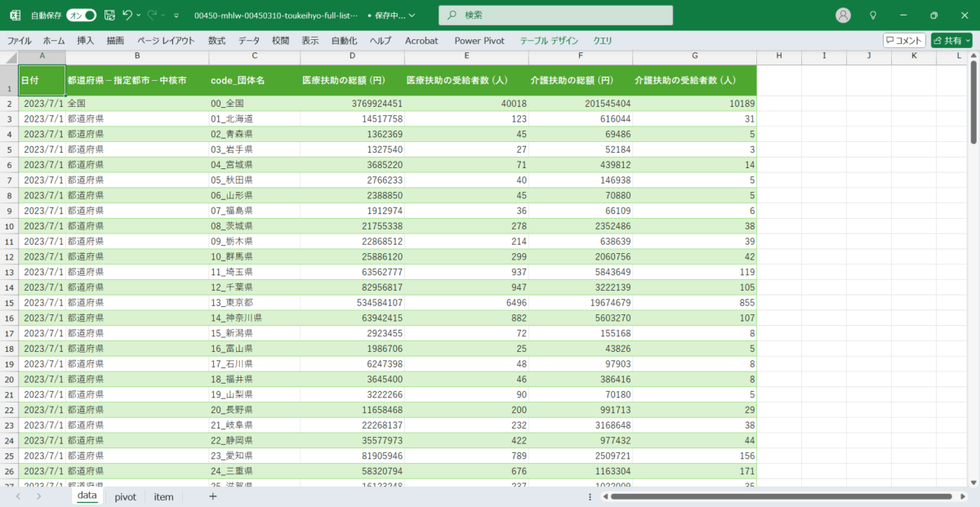This screenshot has width=980, height=507.
Task: Open the file name saving status dropdown
Action: tap(412, 15)
